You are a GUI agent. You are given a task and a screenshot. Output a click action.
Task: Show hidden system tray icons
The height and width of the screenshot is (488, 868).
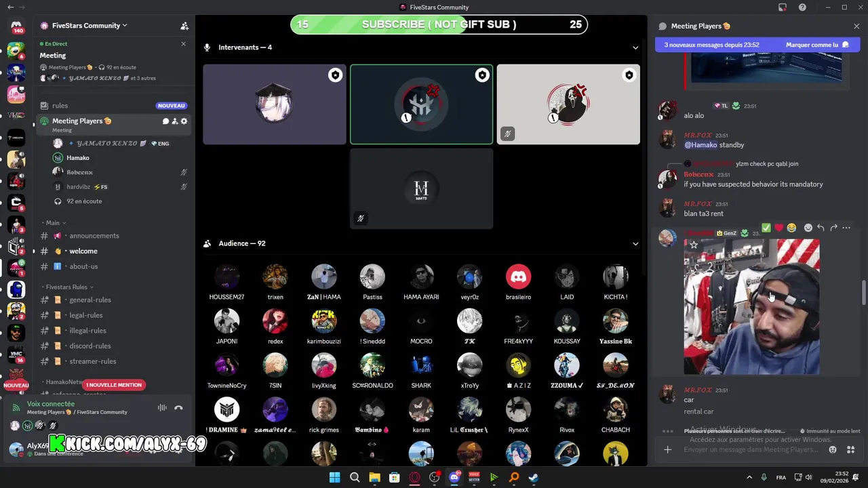click(749, 477)
